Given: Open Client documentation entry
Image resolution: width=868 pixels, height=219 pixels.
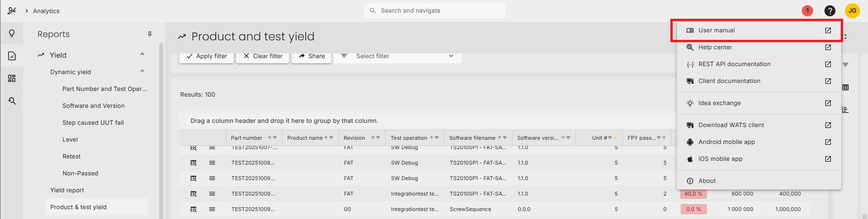Looking at the screenshot, I should coord(759,81).
